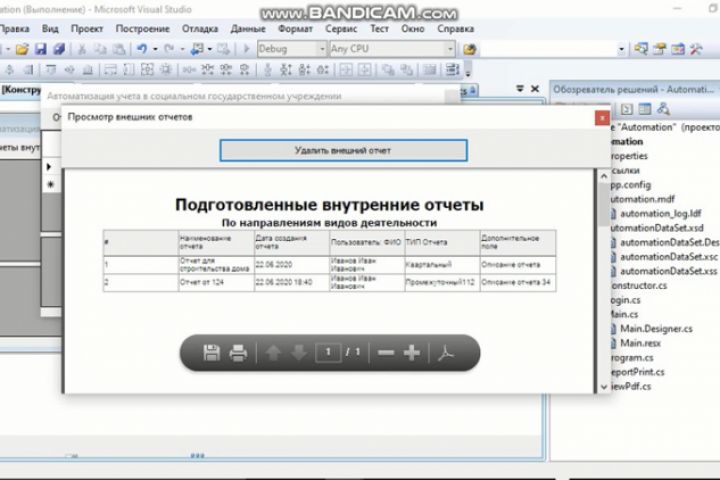Click the PDF viewer scroll up arrow
Viewport: 720px width, 480px height.
[x=604, y=176]
